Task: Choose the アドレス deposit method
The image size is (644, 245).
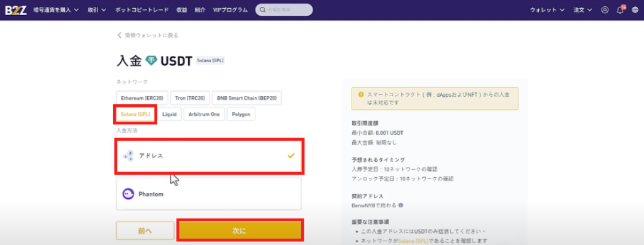Action: tap(209, 156)
